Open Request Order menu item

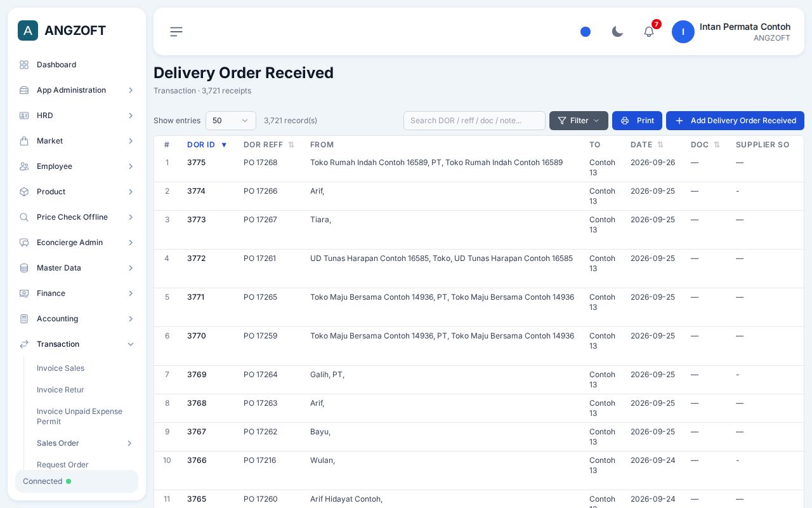(x=63, y=465)
